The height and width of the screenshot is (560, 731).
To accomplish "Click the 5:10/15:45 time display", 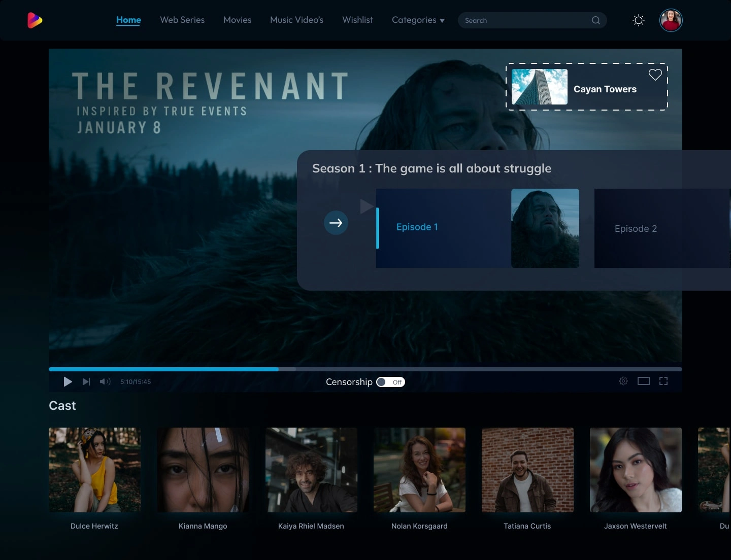I will [x=136, y=382].
